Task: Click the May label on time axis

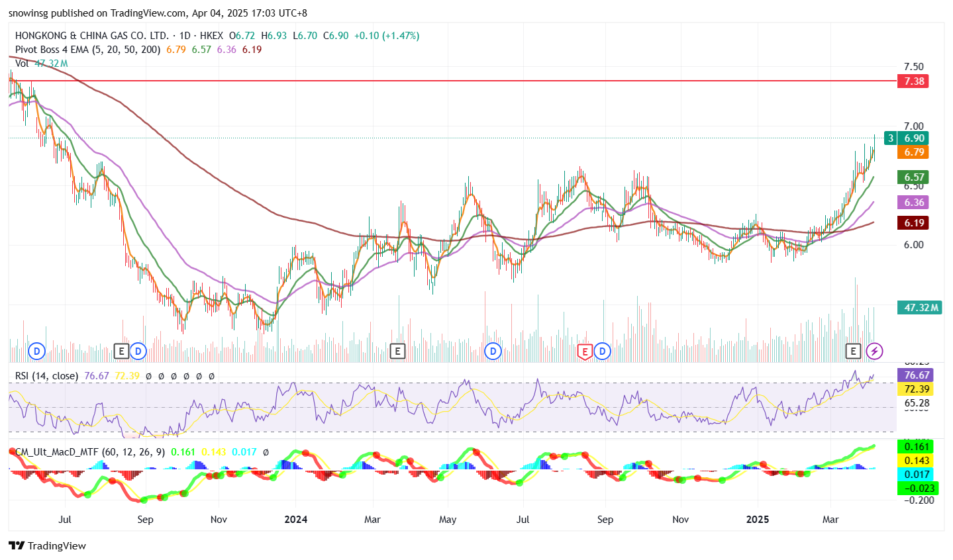Action: (448, 520)
